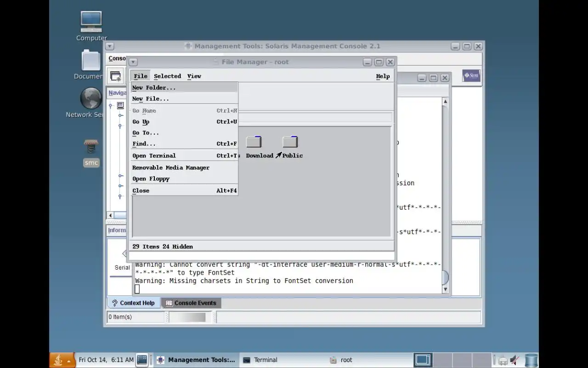Open File Manager window menu button
588x368 pixels.
pos(133,62)
